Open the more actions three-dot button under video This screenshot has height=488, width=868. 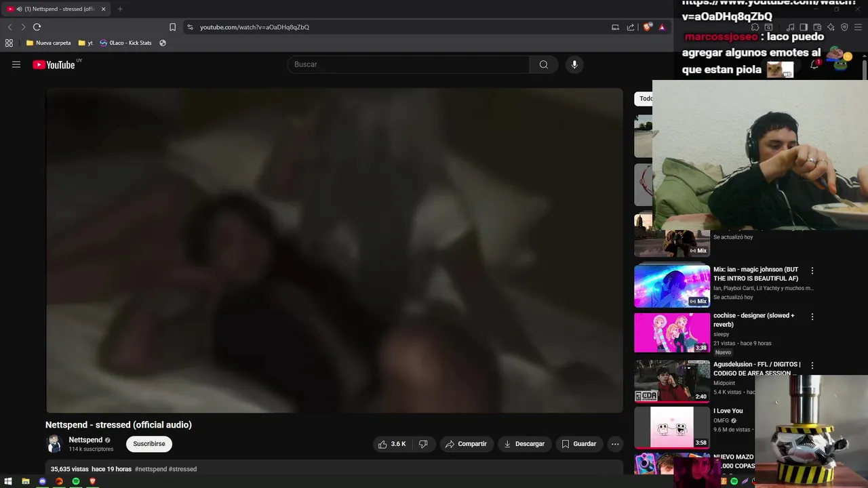pyautogui.click(x=615, y=444)
